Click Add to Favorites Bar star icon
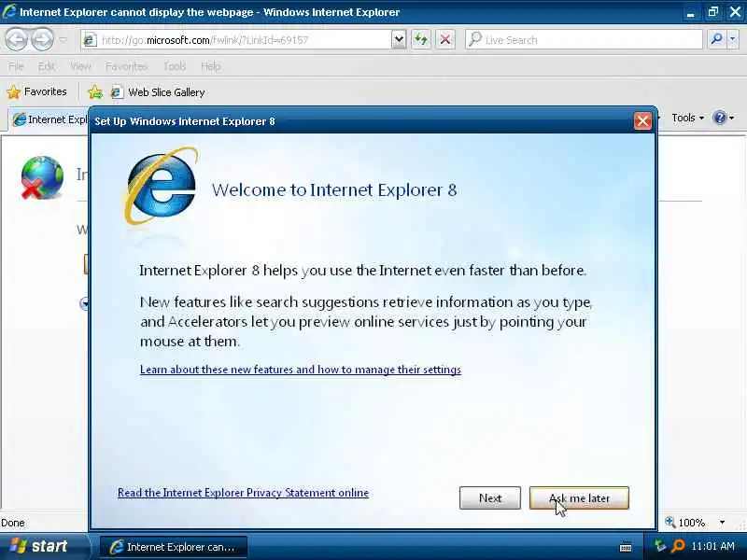This screenshot has width=747, height=560. tap(95, 91)
